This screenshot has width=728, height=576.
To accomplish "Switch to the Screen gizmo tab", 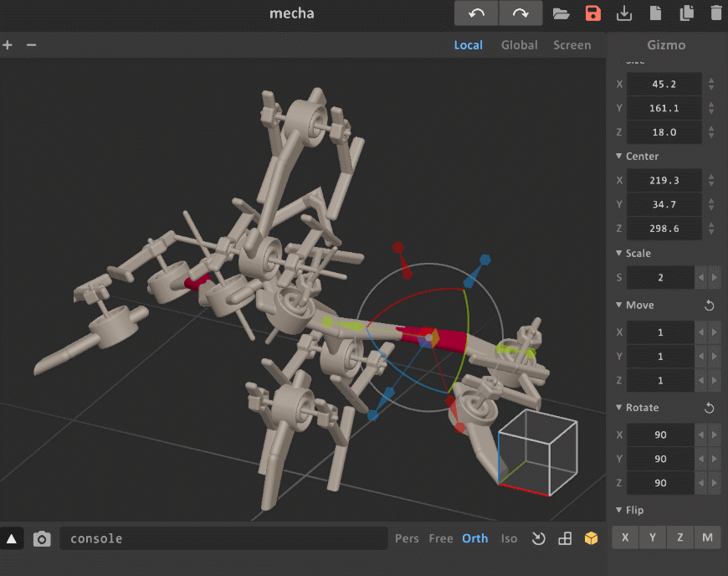I will [x=572, y=45].
